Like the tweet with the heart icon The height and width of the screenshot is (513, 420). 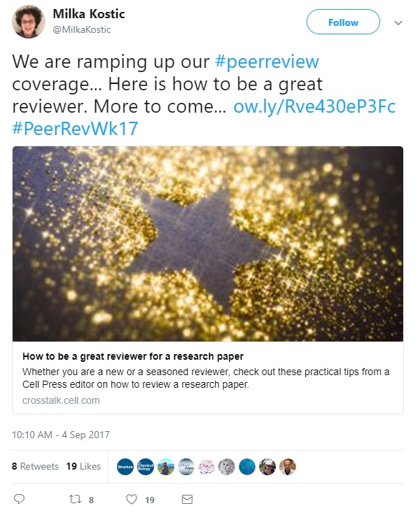coord(132,499)
